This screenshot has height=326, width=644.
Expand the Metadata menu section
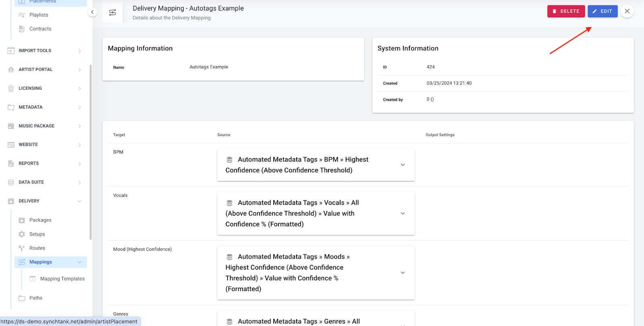tap(79, 107)
